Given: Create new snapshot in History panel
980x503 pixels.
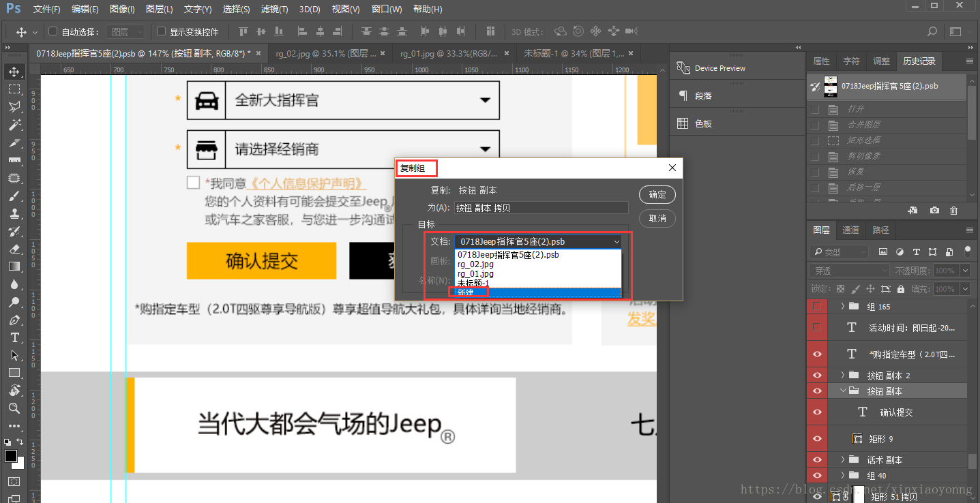Looking at the screenshot, I should (x=934, y=211).
